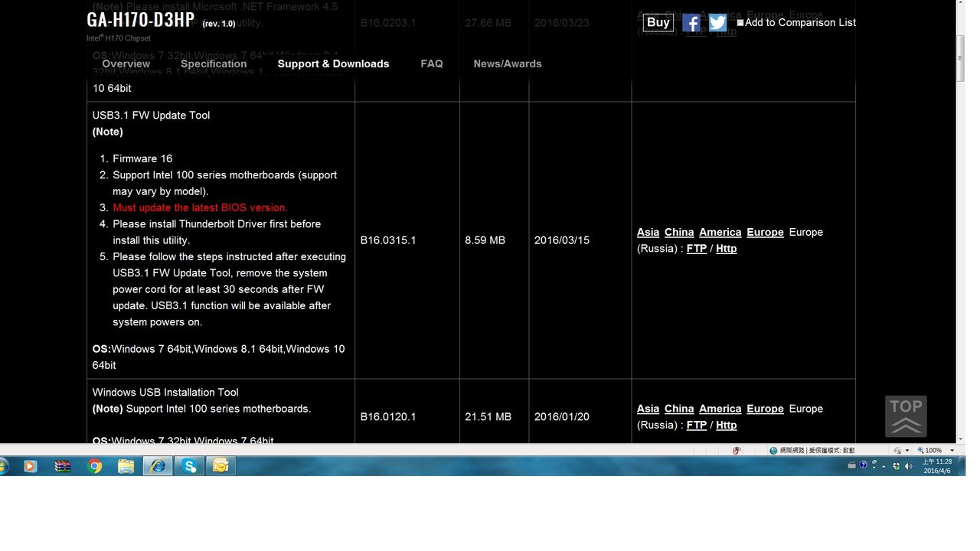
Task: Click the volume speaker icon in system tray
Action: pyautogui.click(x=909, y=466)
